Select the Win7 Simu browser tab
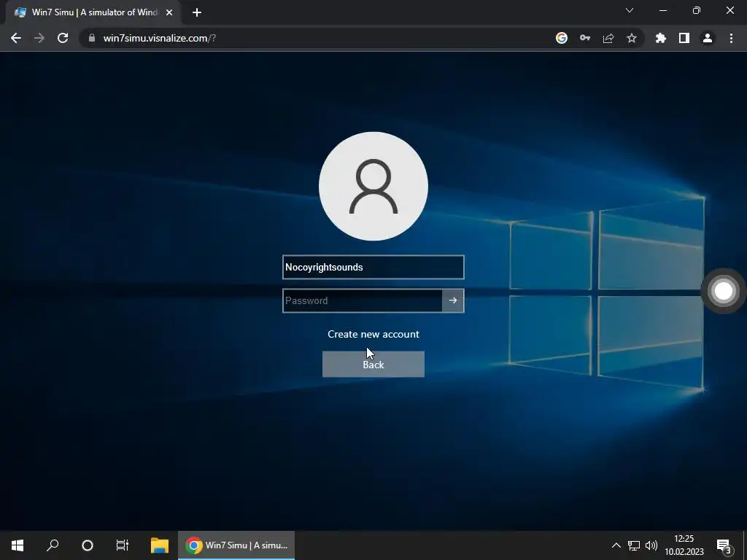 coord(94,12)
